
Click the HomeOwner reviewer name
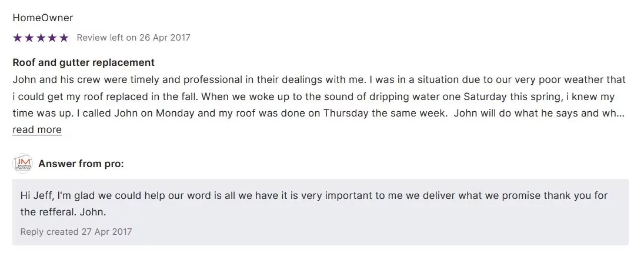[43, 18]
